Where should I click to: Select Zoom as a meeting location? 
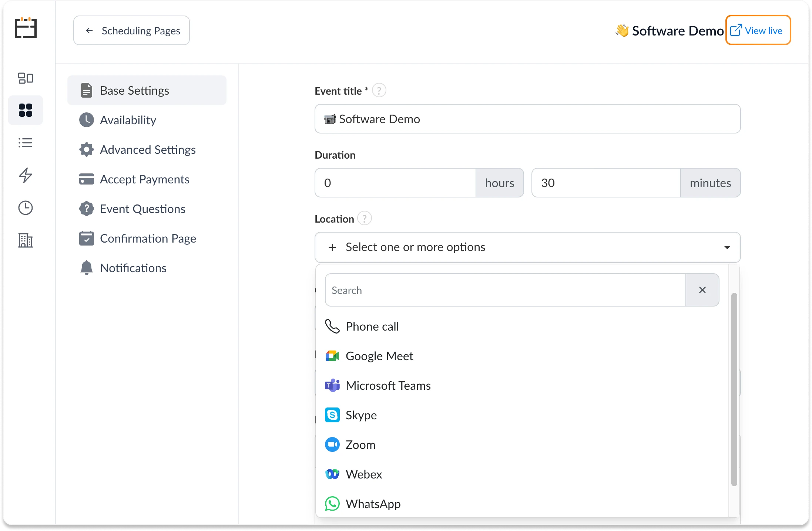click(360, 444)
